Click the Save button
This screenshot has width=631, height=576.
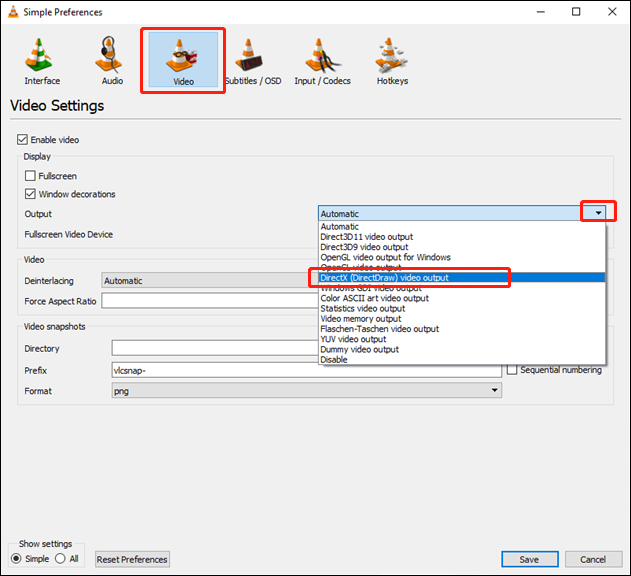tap(530, 559)
